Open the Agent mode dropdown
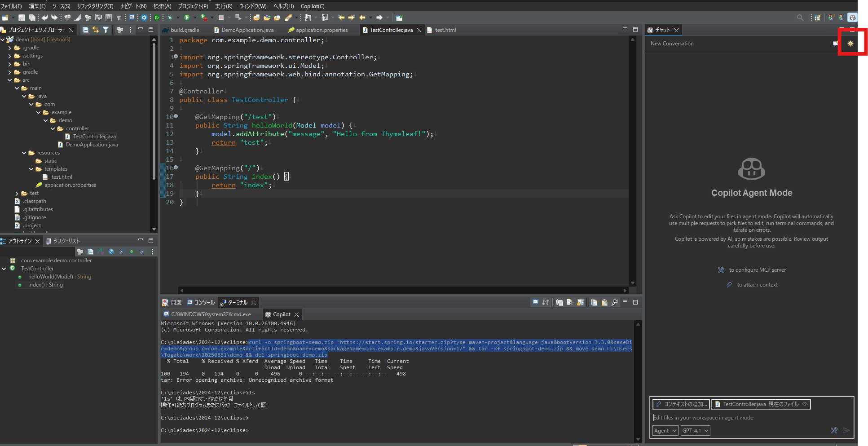The width and height of the screenshot is (868, 446). point(665,430)
